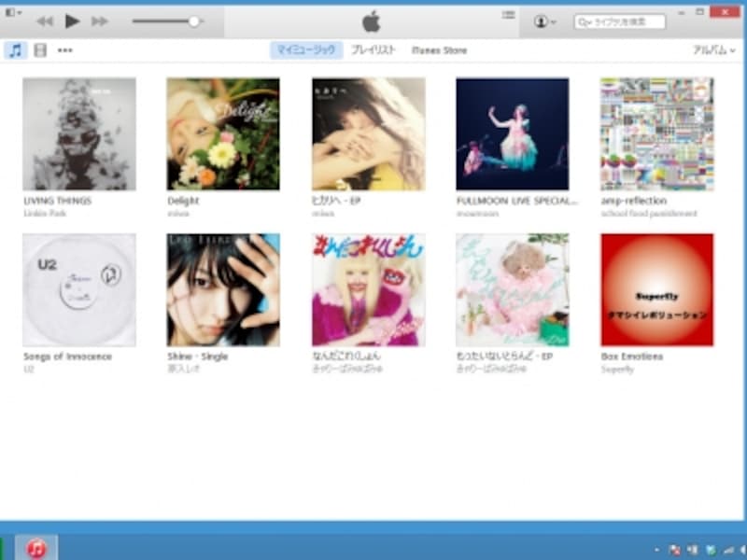This screenshot has width=747, height=560.
Task: Select the プレイリスト tab
Action: [x=373, y=50]
